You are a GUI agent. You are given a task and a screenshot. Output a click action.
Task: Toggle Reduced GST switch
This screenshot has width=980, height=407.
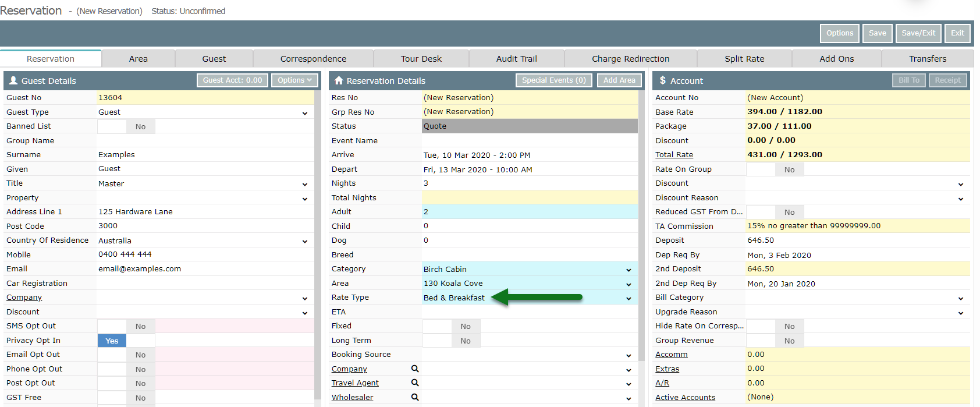(x=775, y=212)
